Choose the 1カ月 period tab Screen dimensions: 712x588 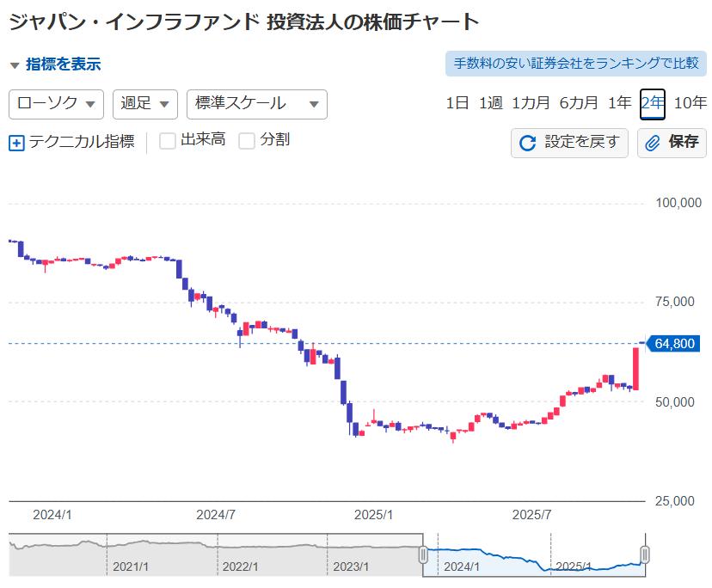[531, 104]
